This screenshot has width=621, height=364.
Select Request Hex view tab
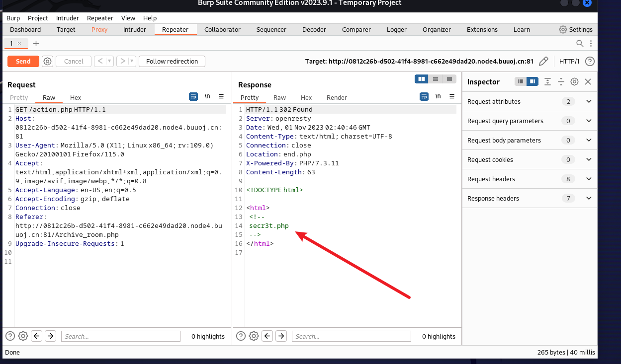click(x=76, y=97)
